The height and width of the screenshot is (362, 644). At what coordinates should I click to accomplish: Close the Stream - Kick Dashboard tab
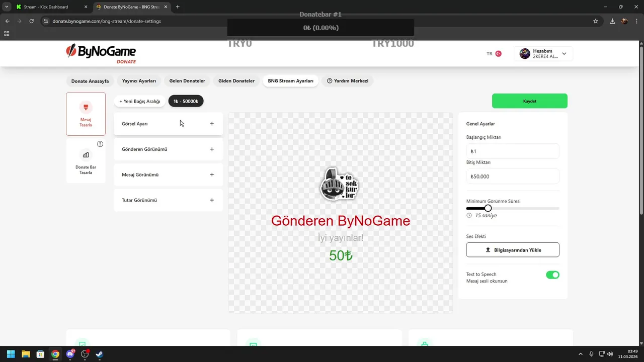(x=86, y=7)
